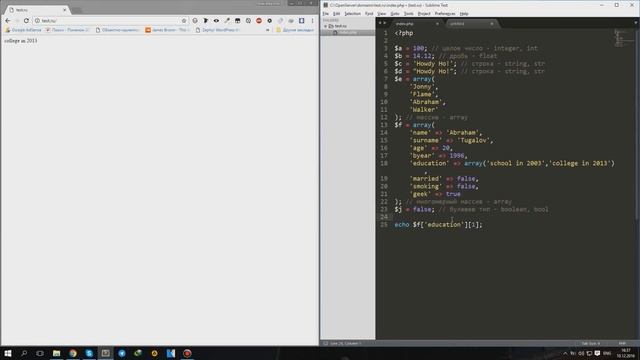
Task: Open Chrome's three-dot menu
Action: pyautogui.click(x=312, y=20)
